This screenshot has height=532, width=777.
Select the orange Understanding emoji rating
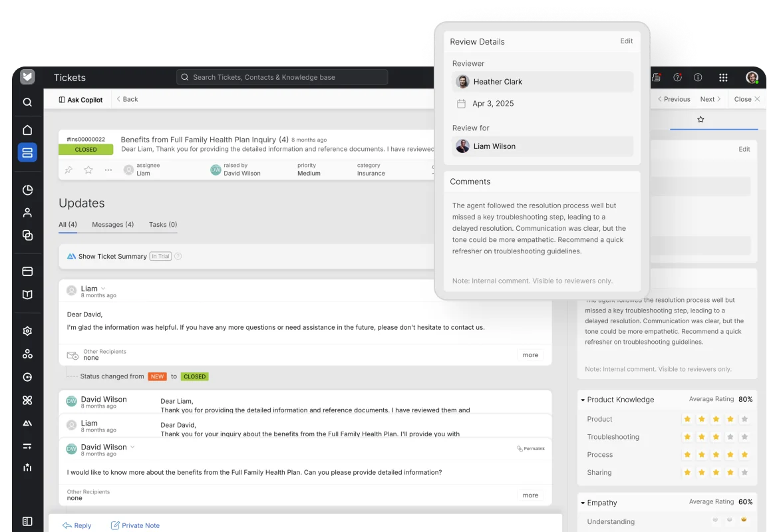[744, 519]
